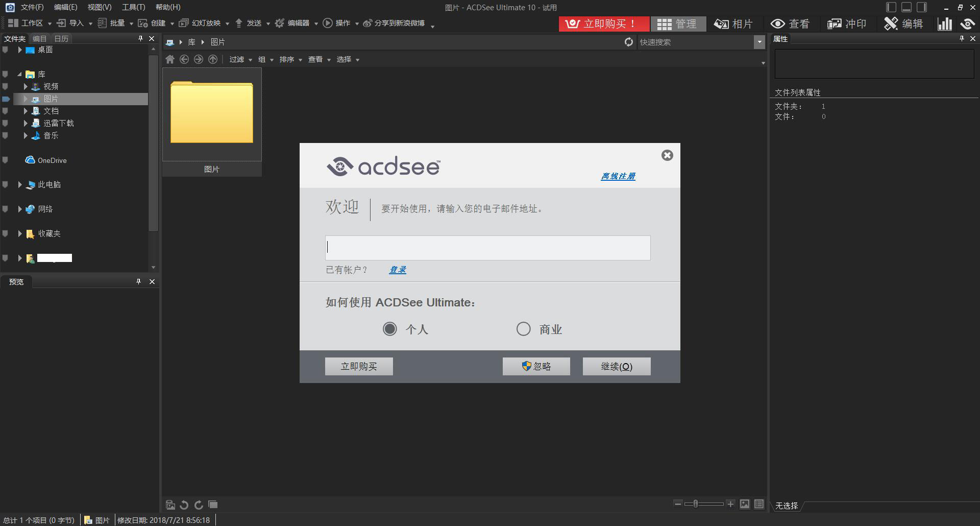The height and width of the screenshot is (526, 980).
Task: Pin the 属性 properties panel
Action: click(962, 38)
